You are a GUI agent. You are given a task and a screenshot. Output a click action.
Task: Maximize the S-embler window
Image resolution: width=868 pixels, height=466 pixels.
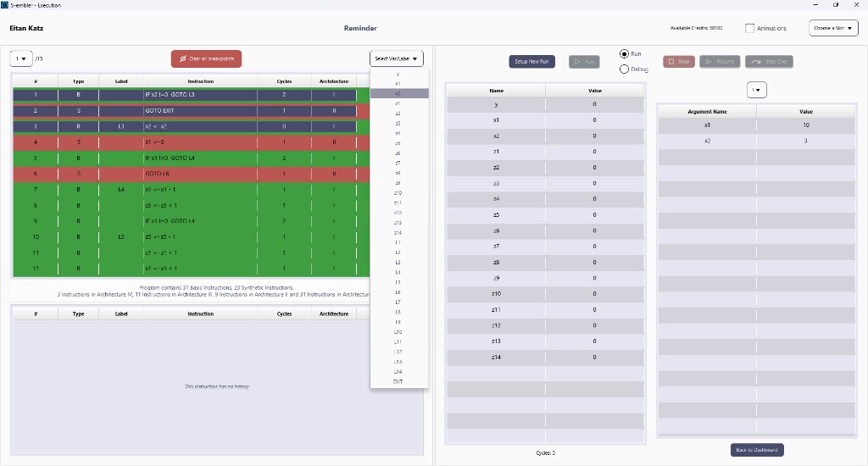point(836,5)
